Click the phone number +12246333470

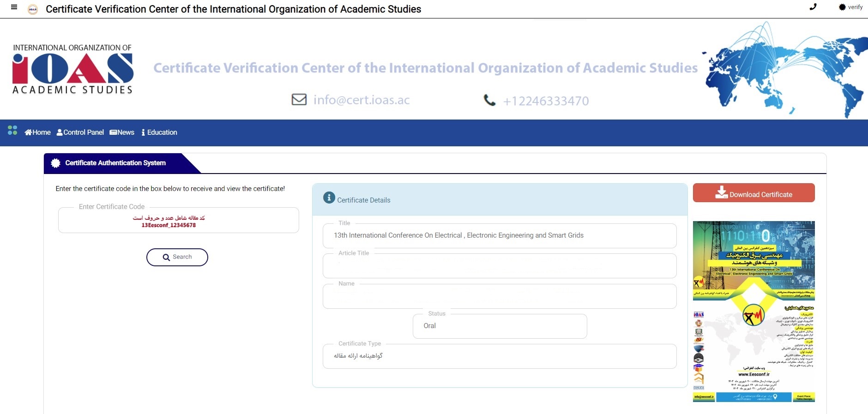(546, 101)
